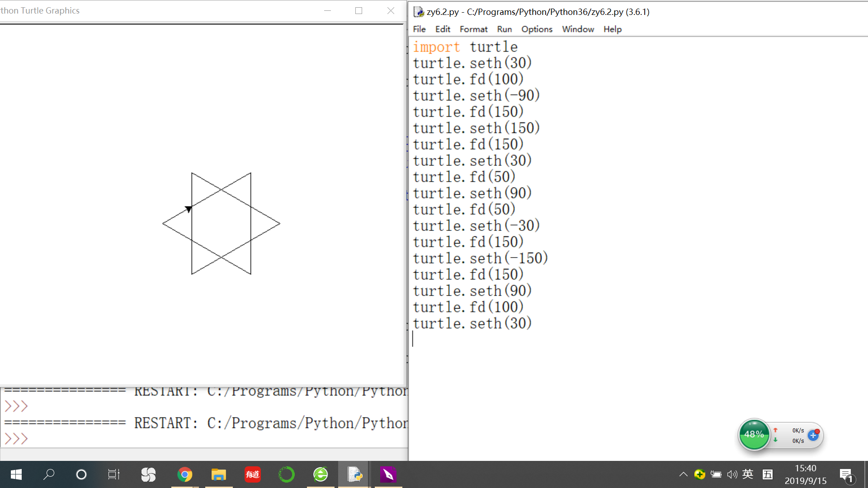Open Youdao red app icon

(252, 474)
